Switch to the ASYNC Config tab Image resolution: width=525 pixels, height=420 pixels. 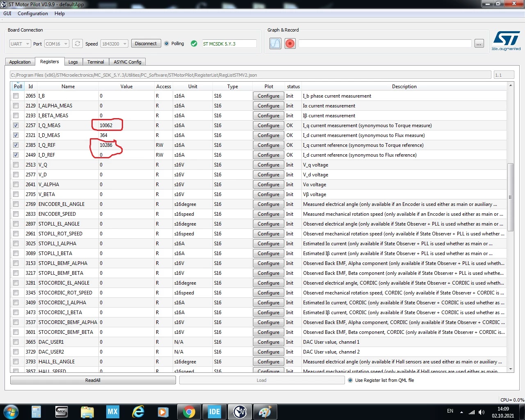pyautogui.click(x=127, y=62)
